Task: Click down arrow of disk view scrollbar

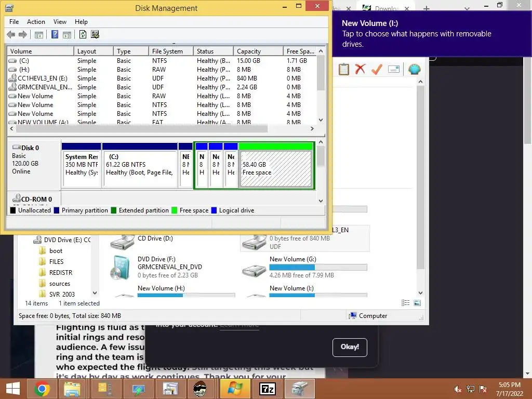Action: [321, 201]
